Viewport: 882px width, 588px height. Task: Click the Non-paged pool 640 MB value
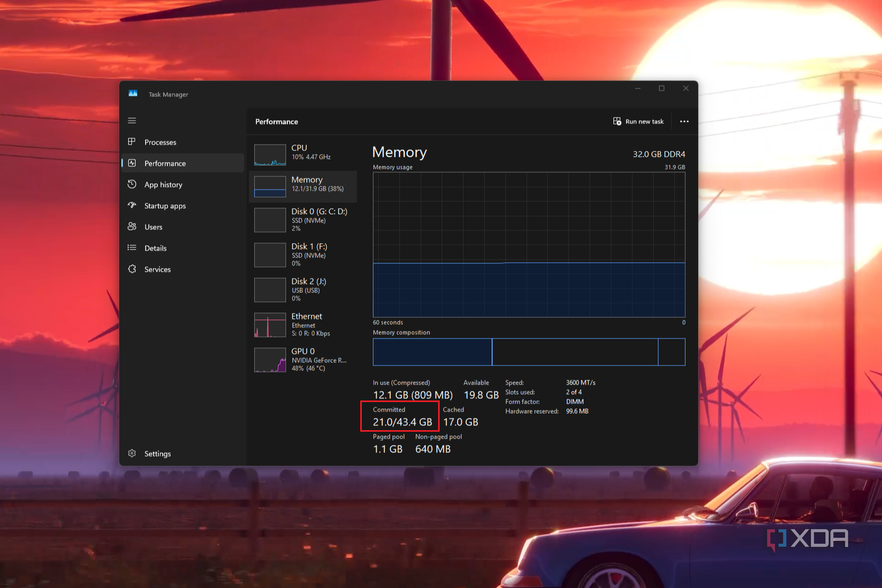[x=433, y=449]
